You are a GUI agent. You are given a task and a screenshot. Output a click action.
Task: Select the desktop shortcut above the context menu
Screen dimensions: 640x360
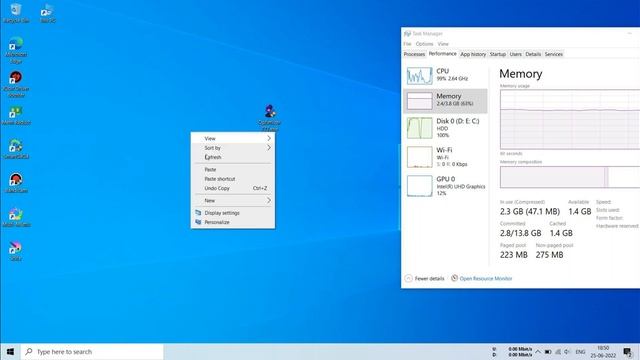(269, 117)
